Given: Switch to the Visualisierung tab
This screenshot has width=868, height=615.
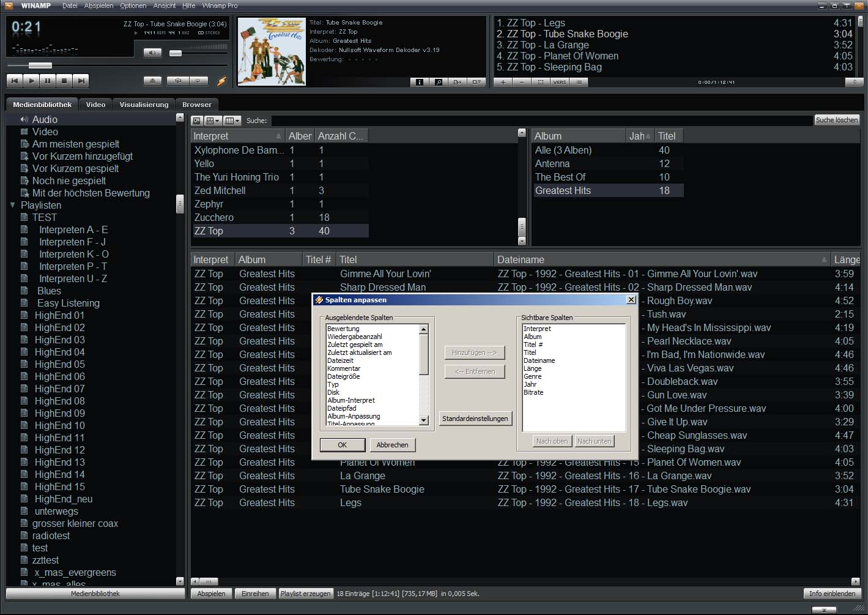Looking at the screenshot, I should click(x=144, y=105).
